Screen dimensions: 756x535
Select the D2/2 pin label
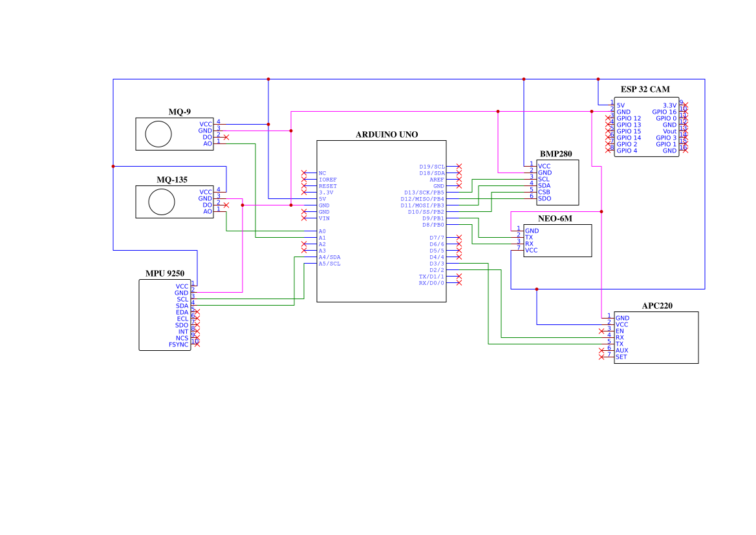pos(437,270)
